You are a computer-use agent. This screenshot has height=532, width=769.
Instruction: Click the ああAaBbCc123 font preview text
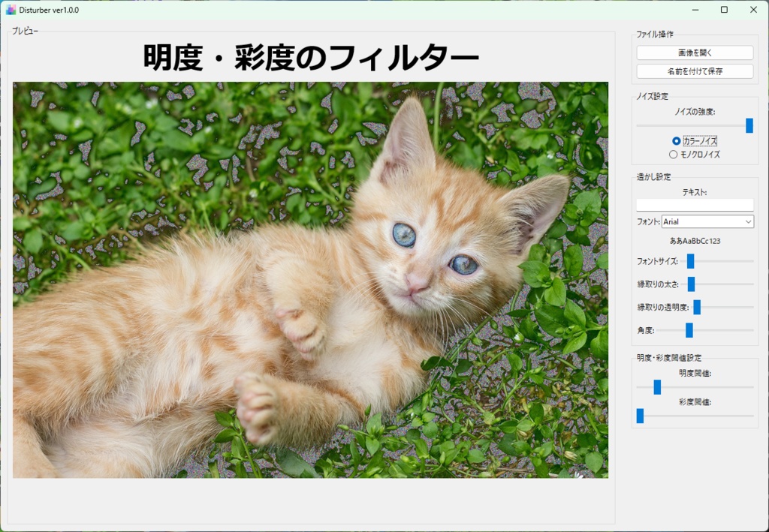[x=694, y=240]
